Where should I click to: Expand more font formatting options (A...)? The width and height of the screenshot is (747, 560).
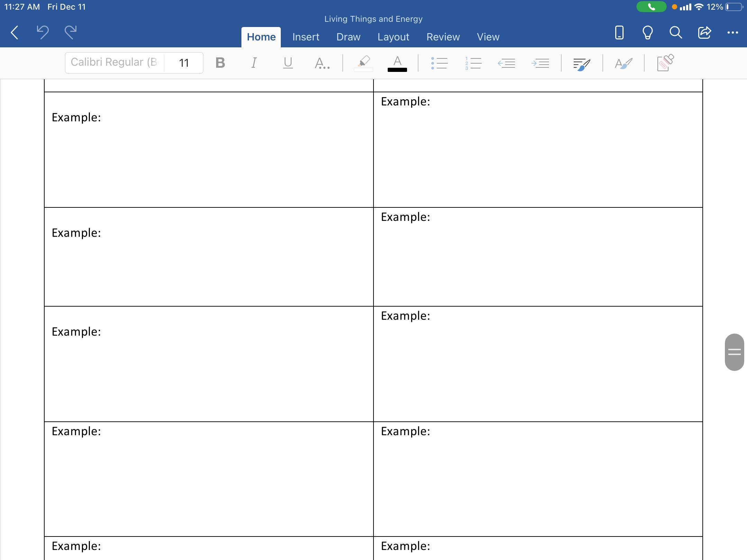pos(322,63)
